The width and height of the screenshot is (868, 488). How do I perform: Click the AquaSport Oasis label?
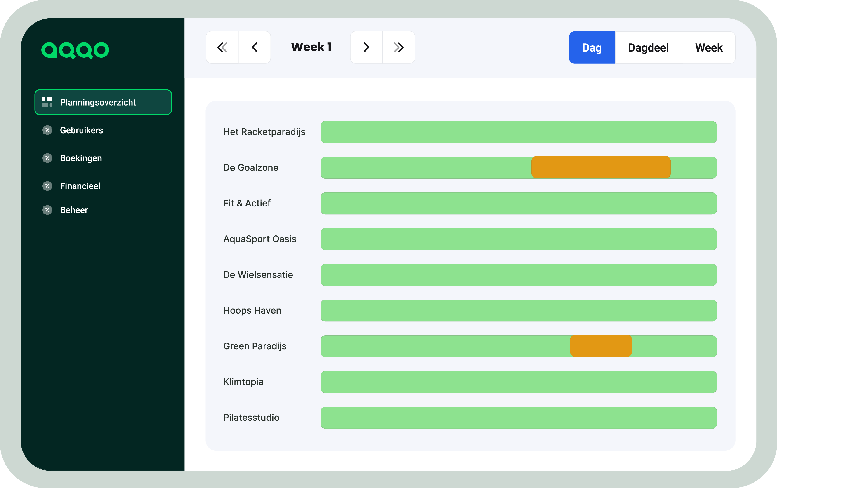(260, 239)
